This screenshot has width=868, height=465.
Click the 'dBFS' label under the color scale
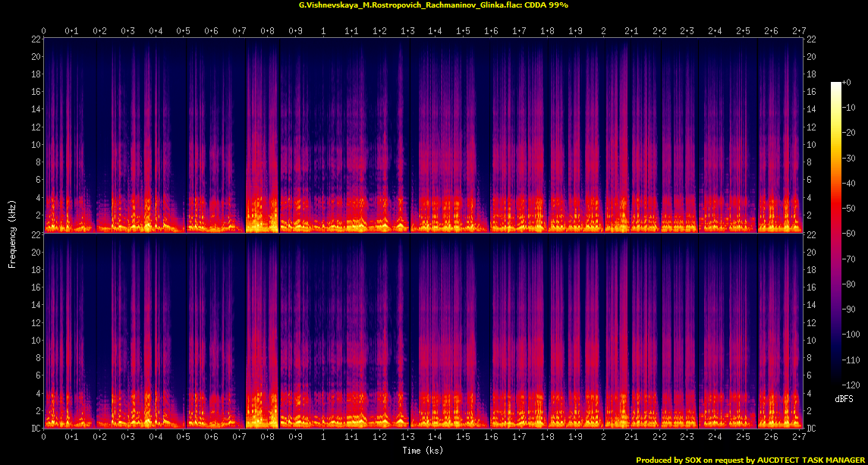[844, 398]
